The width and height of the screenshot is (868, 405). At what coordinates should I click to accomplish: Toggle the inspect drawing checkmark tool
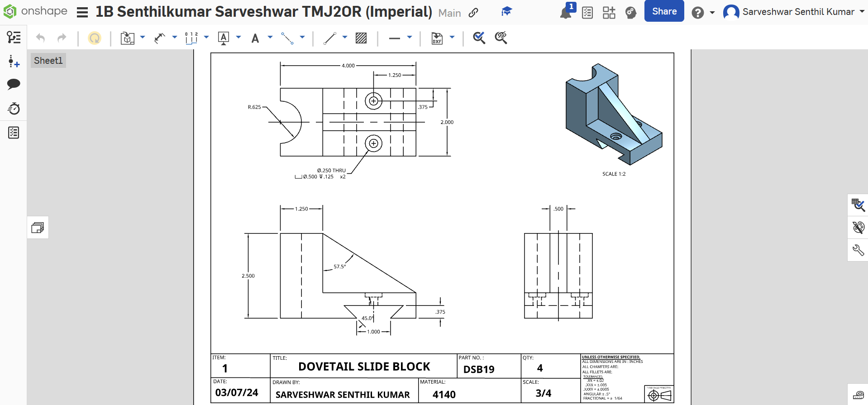479,38
